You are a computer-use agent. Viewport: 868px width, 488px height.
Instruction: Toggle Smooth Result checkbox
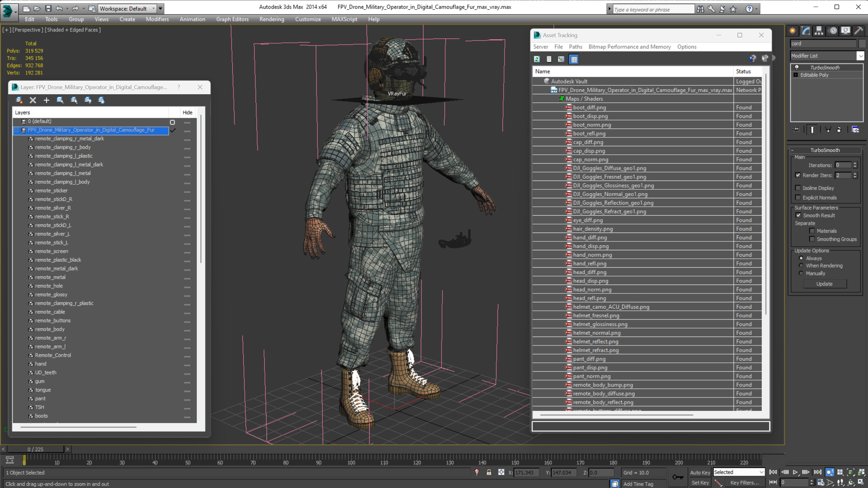pyautogui.click(x=798, y=215)
